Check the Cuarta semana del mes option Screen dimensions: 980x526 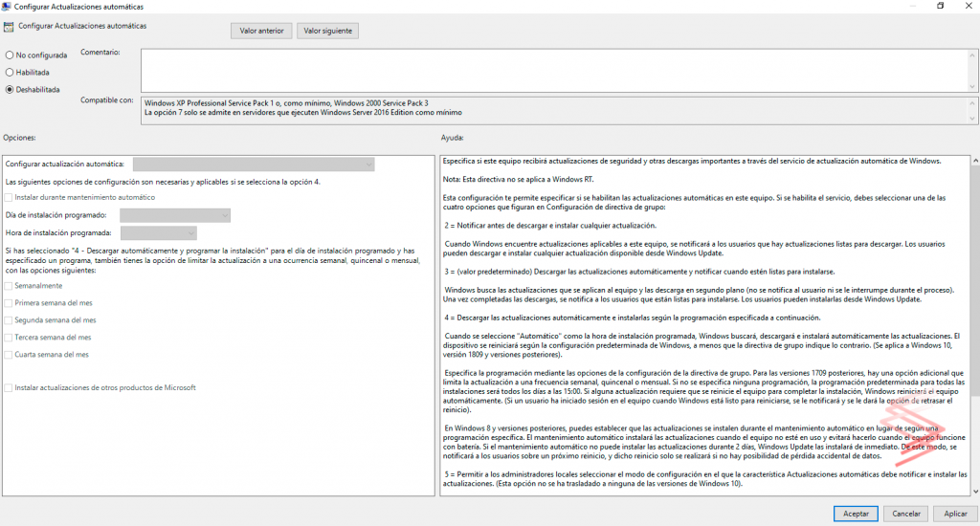8,354
